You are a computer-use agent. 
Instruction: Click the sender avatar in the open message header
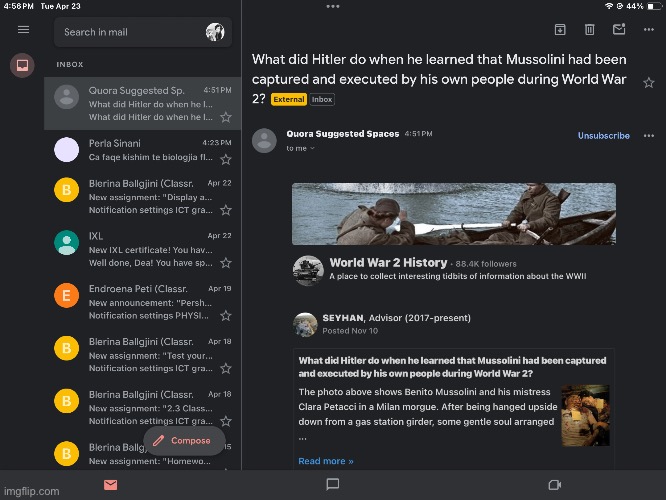point(264,140)
